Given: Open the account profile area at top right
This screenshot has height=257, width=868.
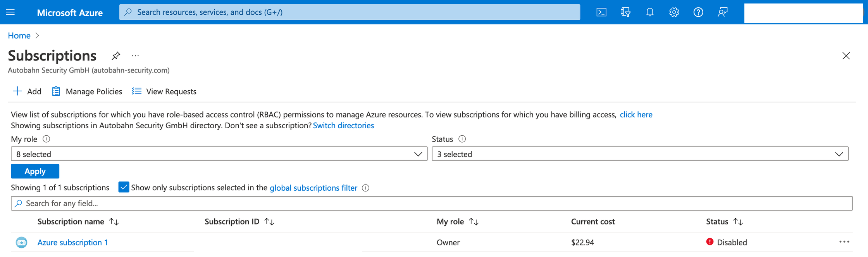Looking at the screenshot, I should 803,13.
